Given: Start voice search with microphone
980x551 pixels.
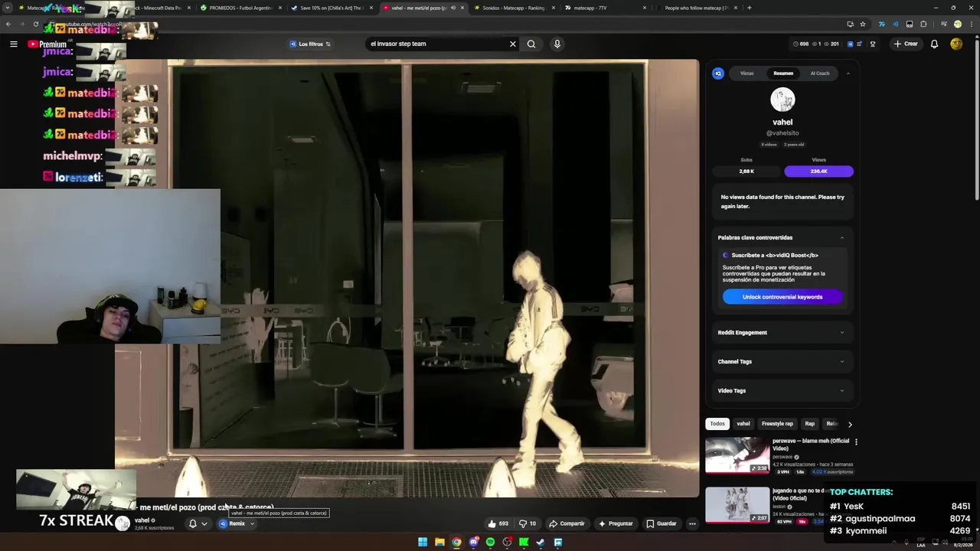Looking at the screenshot, I should (557, 44).
